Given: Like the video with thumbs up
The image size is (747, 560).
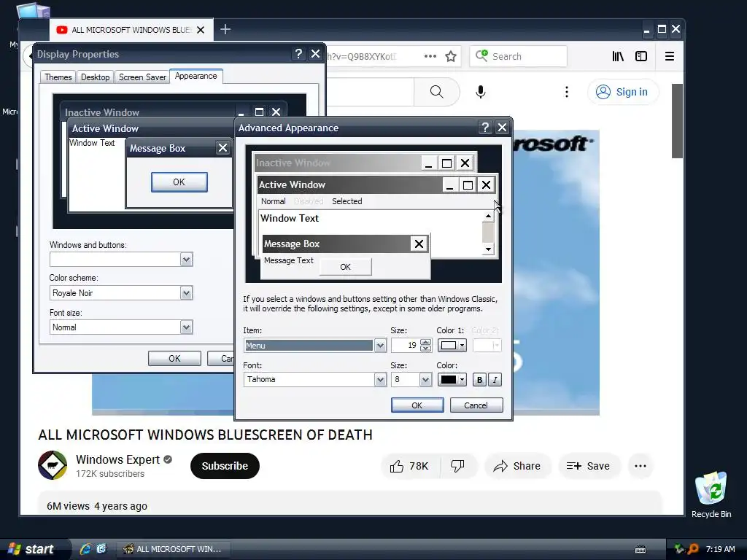Looking at the screenshot, I should point(410,466).
